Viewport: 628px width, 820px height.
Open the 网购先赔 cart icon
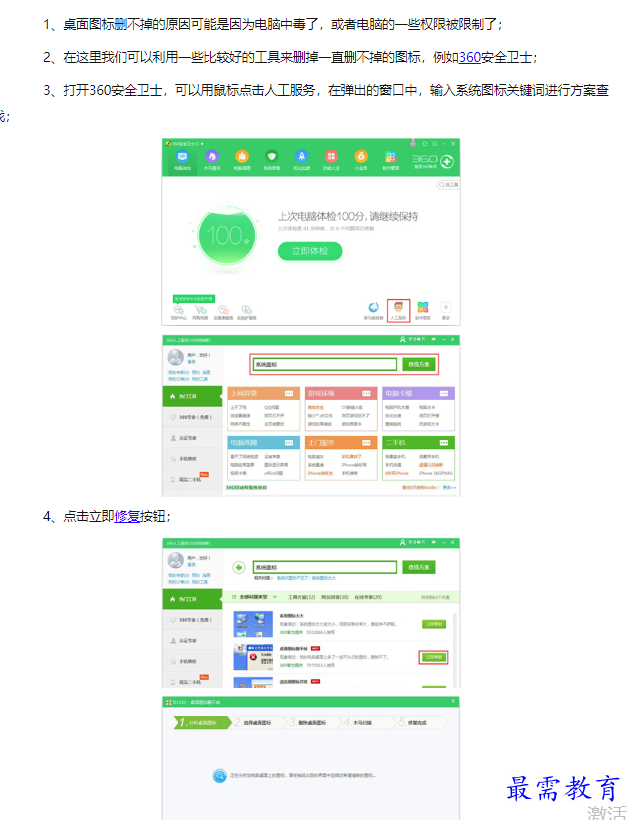coord(200,310)
